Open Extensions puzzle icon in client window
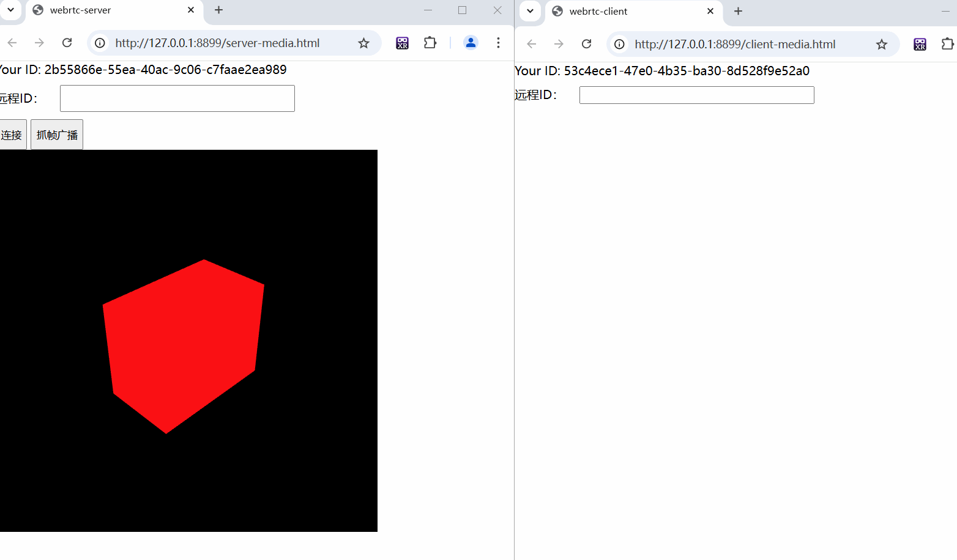The image size is (957, 560). tap(948, 44)
